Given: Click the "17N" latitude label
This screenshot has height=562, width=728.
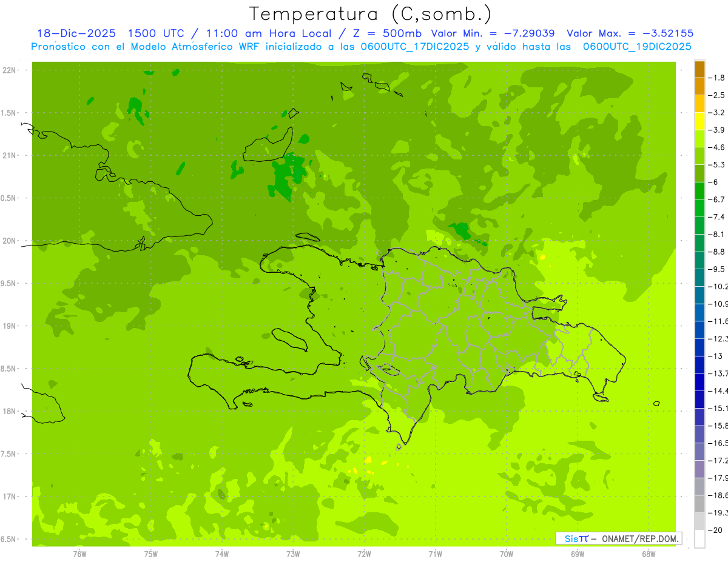Looking at the screenshot, I should tap(10, 497).
